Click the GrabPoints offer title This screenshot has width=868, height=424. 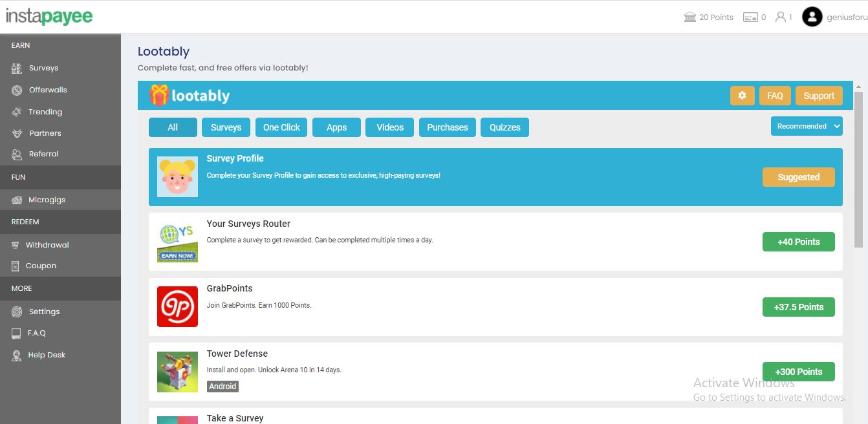[230, 288]
